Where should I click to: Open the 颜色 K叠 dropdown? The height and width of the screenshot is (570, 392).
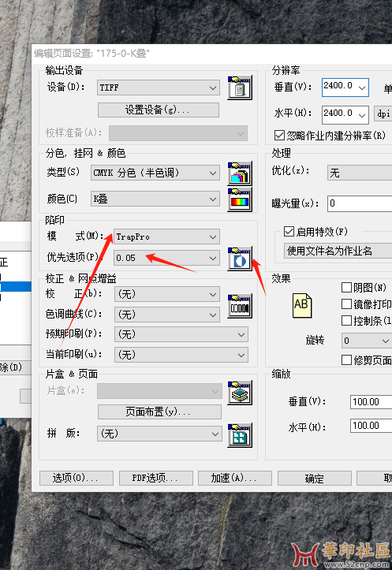[155, 199]
